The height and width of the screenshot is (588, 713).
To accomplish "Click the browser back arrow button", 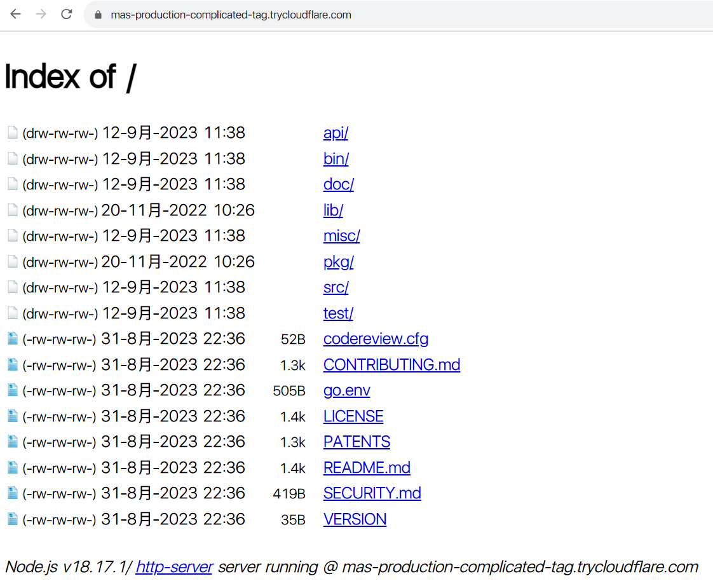I will pos(16,15).
